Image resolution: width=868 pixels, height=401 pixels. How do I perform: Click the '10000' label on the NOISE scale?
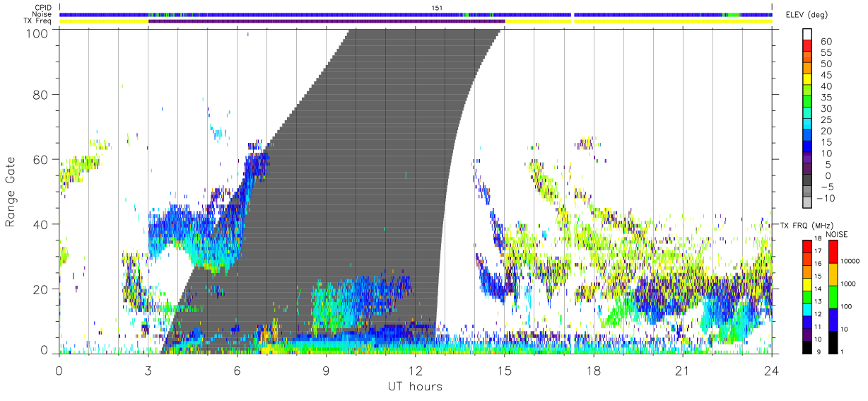pyautogui.click(x=849, y=262)
